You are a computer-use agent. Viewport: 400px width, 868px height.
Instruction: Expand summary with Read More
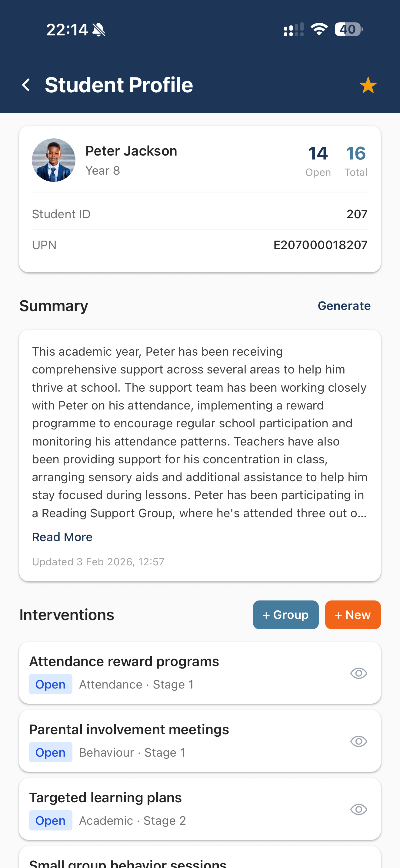(x=62, y=537)
